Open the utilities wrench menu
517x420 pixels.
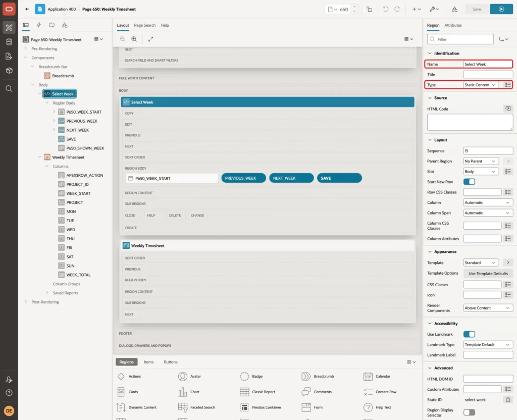tap(434, 9)
